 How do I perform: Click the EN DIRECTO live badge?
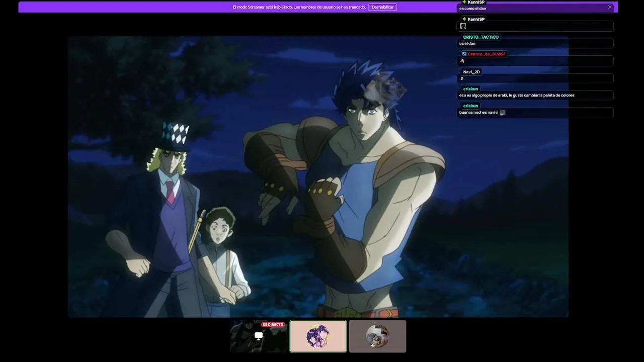[x=273, y=325]
